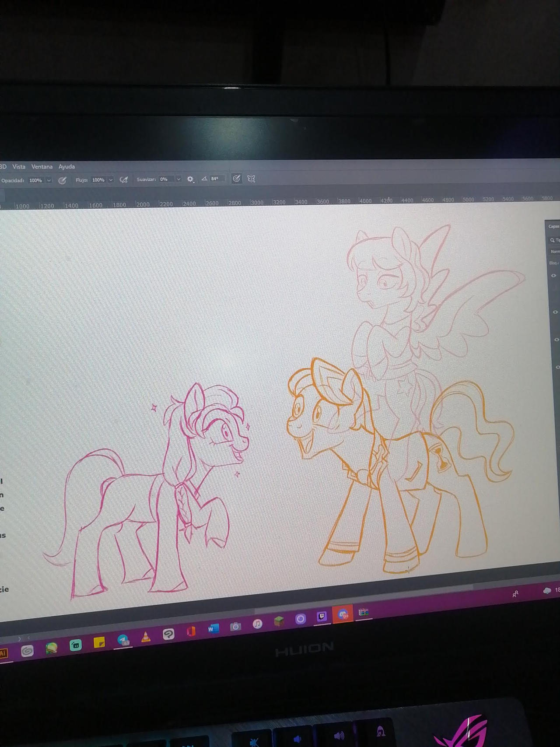Open smoothing options gear
The height and width of the screenshot is (747, 560).
190,179
